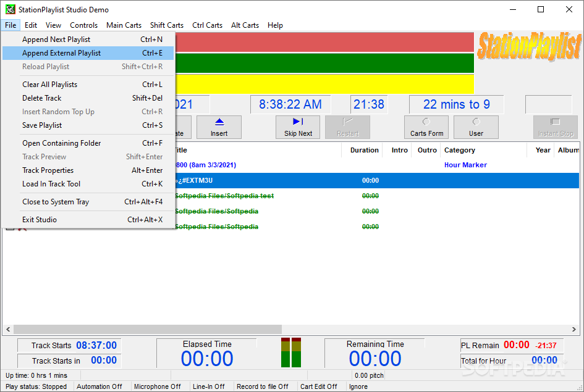Click the Remaining Time display
Image resolution: width=584 pixels, height=392 pixels.
click(x=375, y=353)
